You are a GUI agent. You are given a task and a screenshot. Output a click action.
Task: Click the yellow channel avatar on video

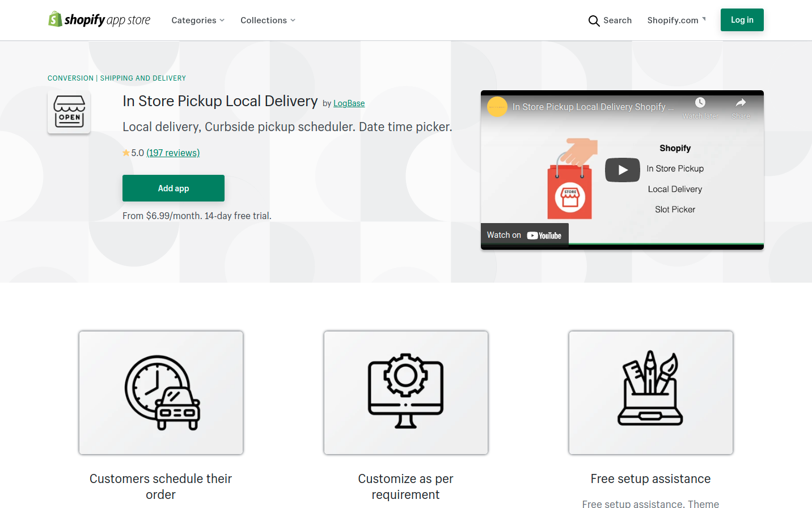[497, 107]
